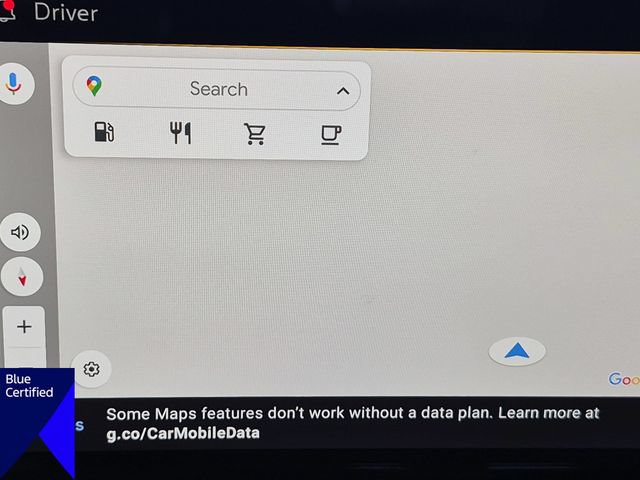The image size is (640, 480).
Task: Search for nearby gas stations
Action: [104, 132]
